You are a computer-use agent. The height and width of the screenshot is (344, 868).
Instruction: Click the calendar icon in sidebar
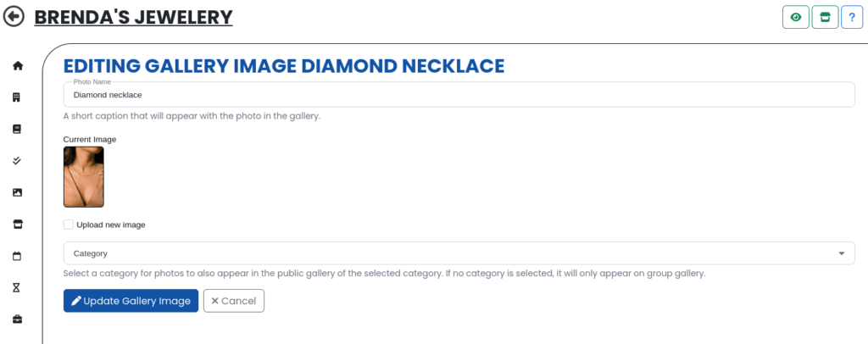point(17,256)
